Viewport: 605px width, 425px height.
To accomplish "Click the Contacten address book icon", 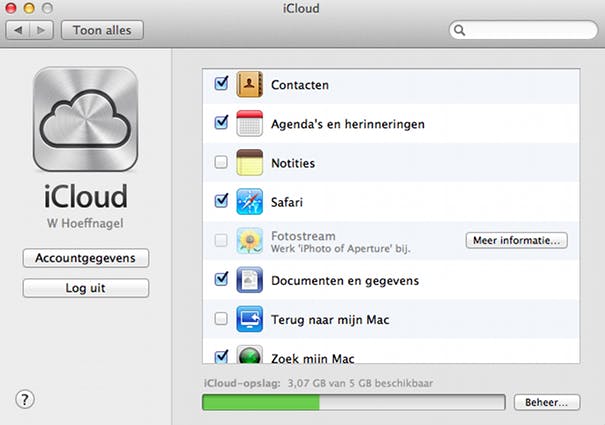I will [x=249, y=84].
